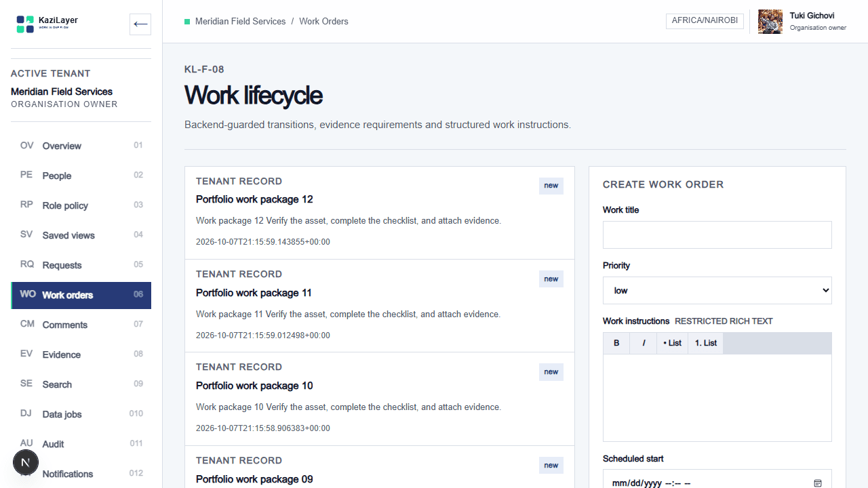Click the KaziLayer logo

point(47,24)
